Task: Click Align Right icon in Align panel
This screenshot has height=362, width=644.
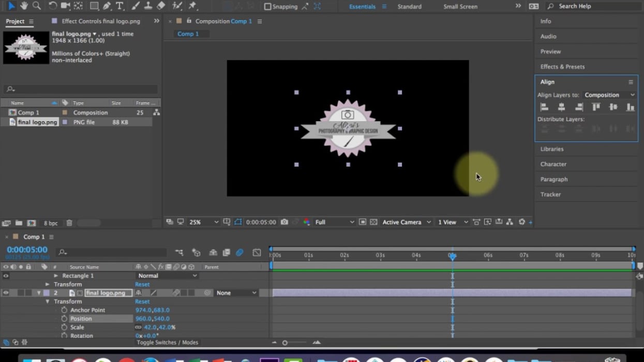Action: [x=579, y=107]
